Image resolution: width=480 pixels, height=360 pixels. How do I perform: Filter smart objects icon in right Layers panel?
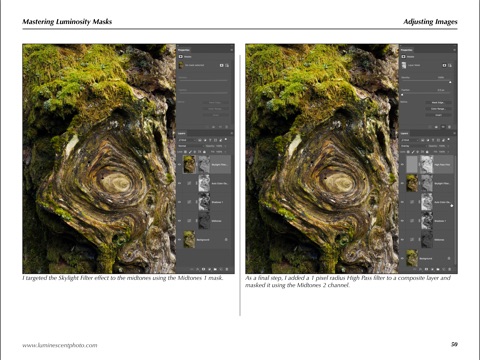[443, 140]
